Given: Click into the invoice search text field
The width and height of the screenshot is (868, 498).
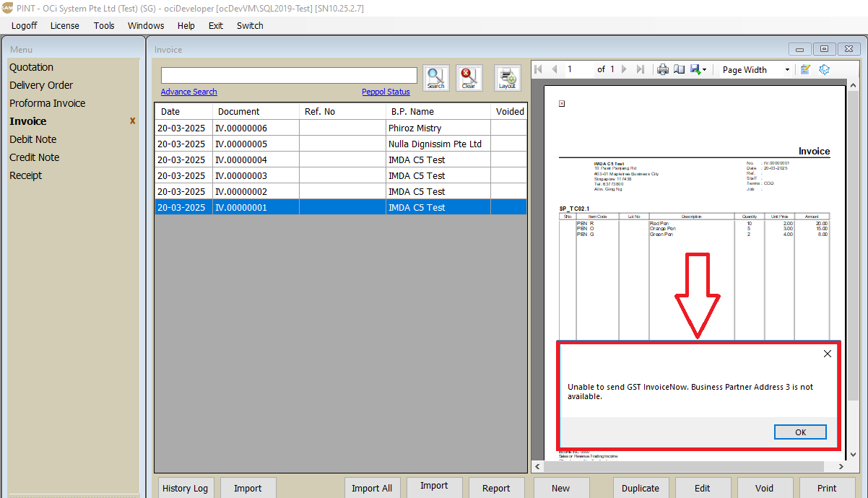Looking at the screenshot, I should [289, 76].
